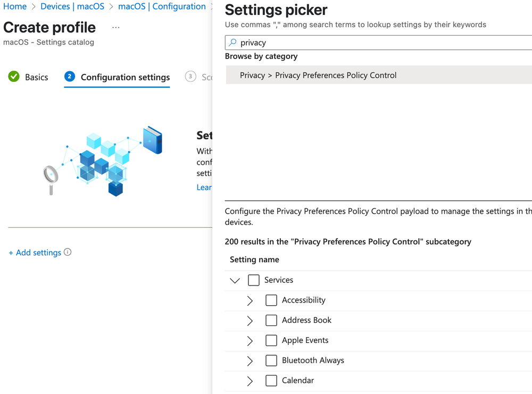532x394 pixels.
Task: Click the green checkmark on Basics step
Action: tap(13, 77)
